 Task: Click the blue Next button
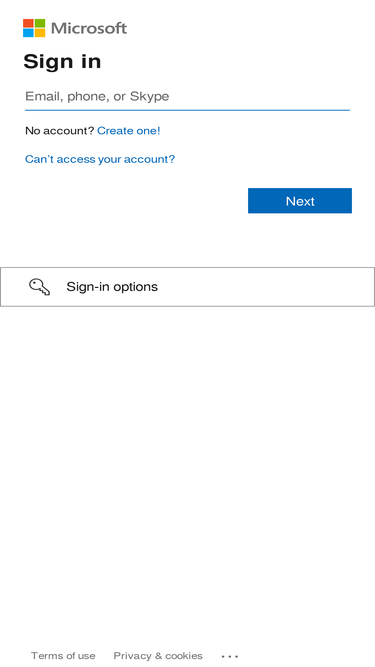(300, 201)
